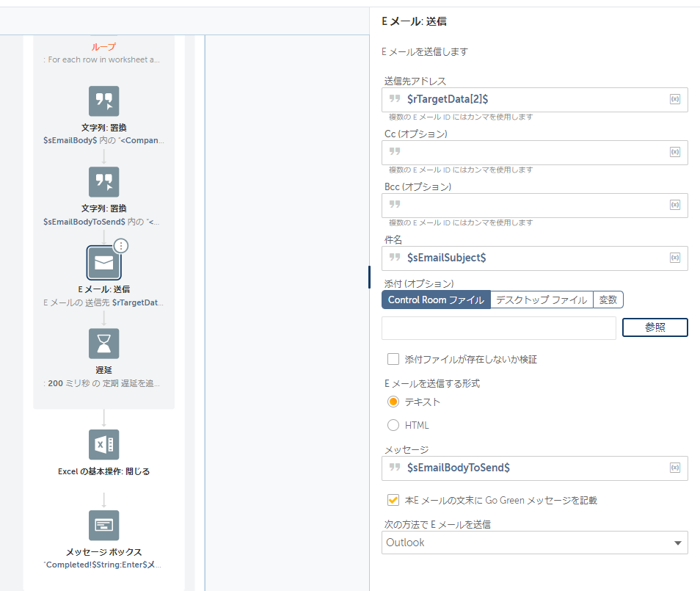This screenshot has width=700, height=591.
Task: Open the Outlook send-method dropdown
Action: click(x=534, y=543)
